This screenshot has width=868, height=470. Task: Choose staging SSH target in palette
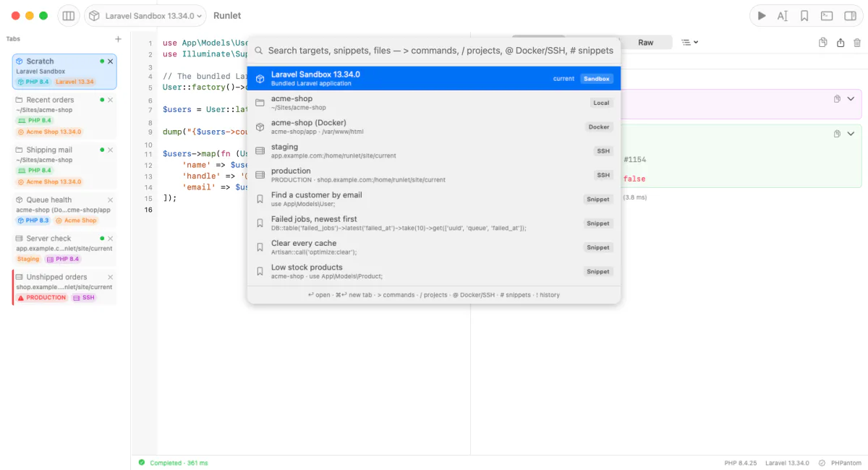click(x=434, y=150)
